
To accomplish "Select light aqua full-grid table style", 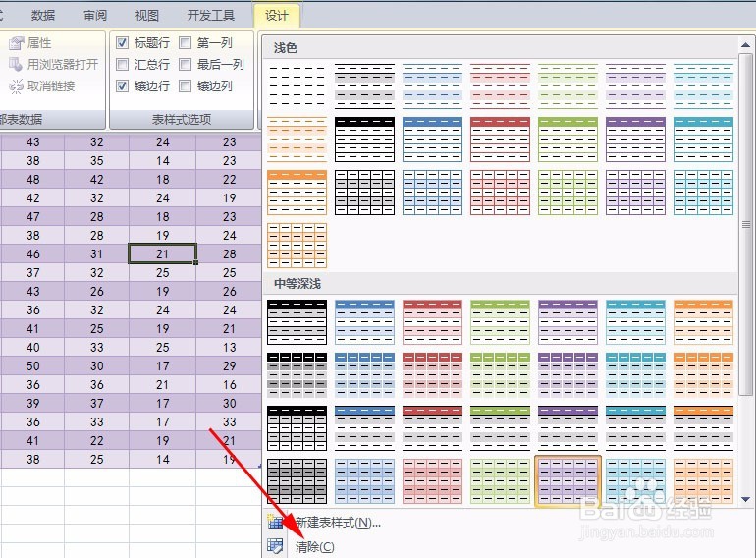I will pyautogui.click(x=703, y=193).
